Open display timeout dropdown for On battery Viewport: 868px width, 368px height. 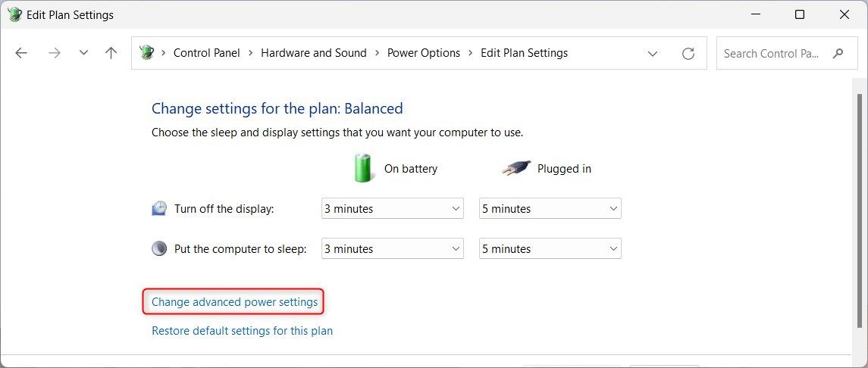393,209
